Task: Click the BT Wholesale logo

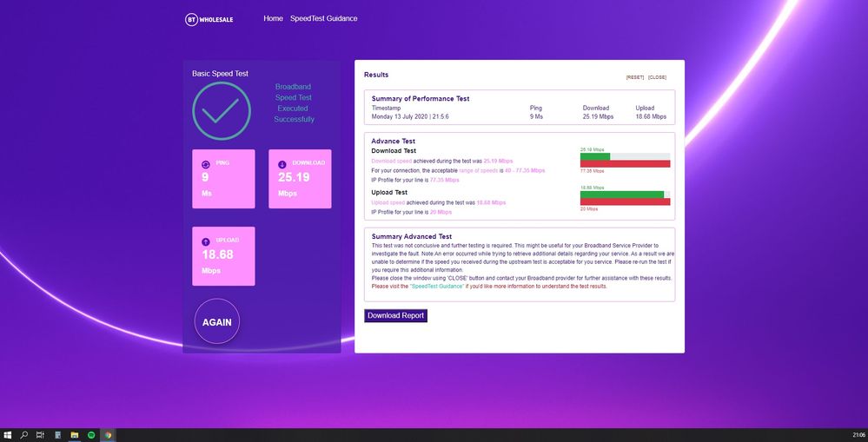Action: 209,18
